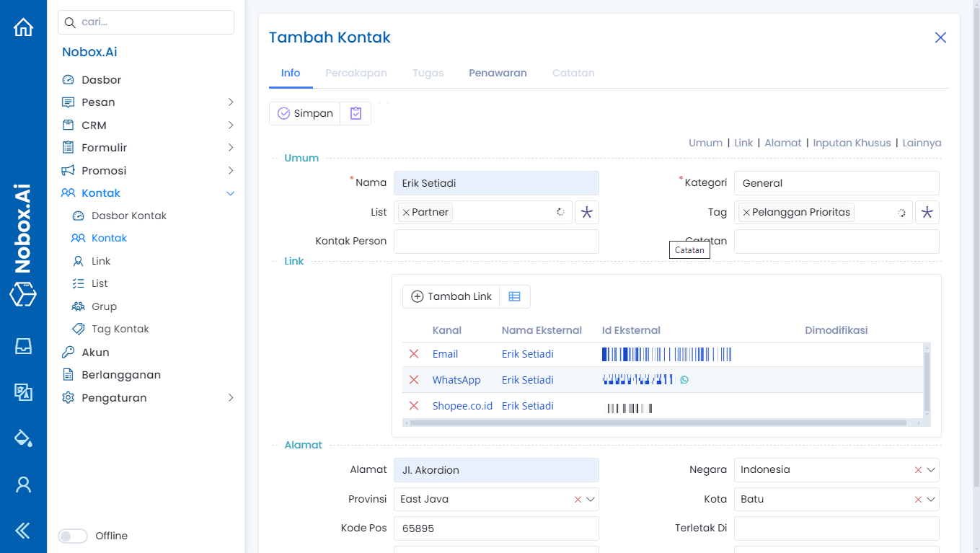This screenshot has width=980, height=553.
Task: Open the user profile icon in the sidebar
Action: [24, 484]
